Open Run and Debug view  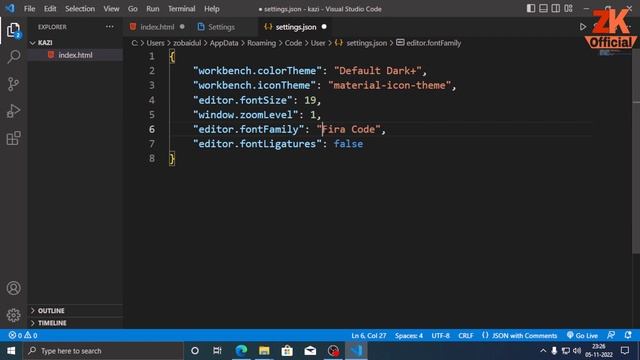(13, 111)
